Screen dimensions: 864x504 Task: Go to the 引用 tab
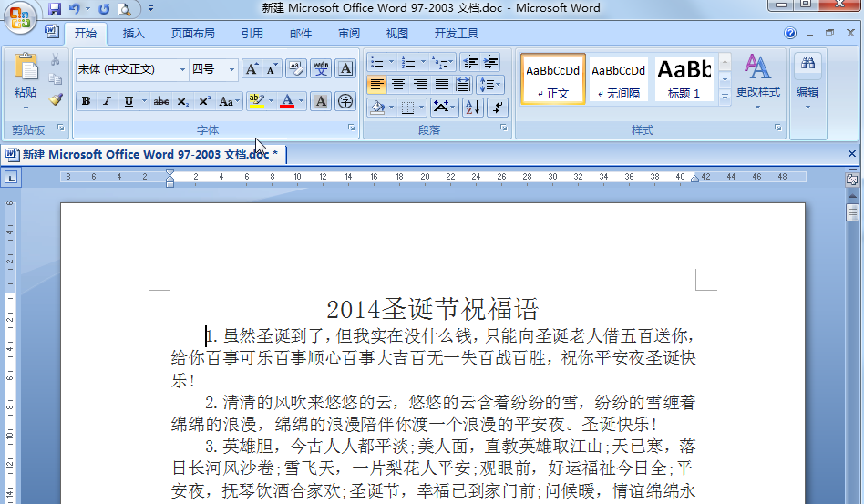coord(252,34)
